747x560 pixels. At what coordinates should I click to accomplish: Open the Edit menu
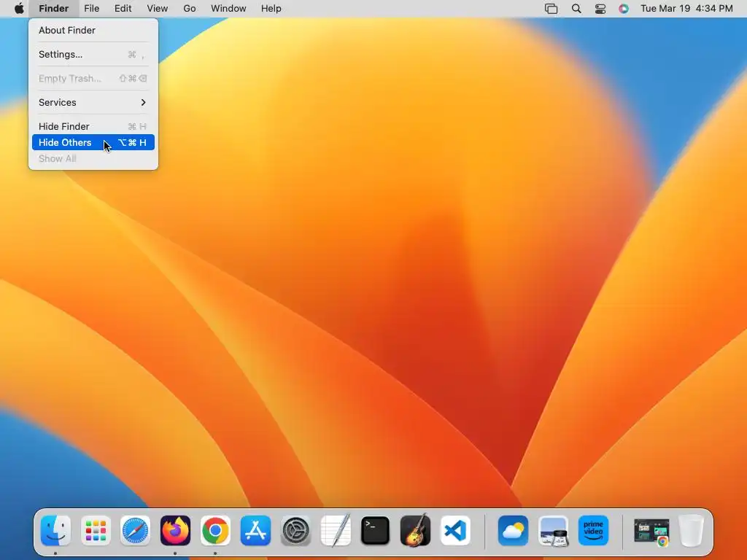coord(123,9)
